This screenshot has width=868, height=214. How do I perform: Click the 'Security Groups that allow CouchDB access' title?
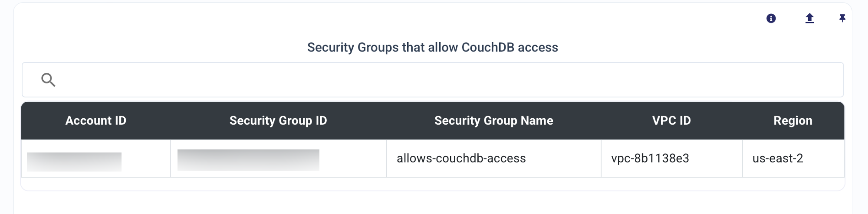(x=433, y=47)
